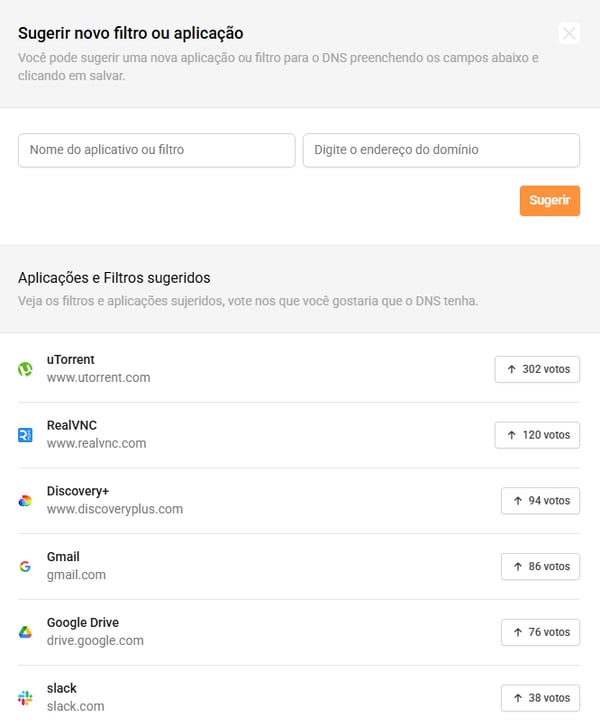Close the suggest filter dialog
This screenshot has width=600, height=726.
(x=569, y=33)
